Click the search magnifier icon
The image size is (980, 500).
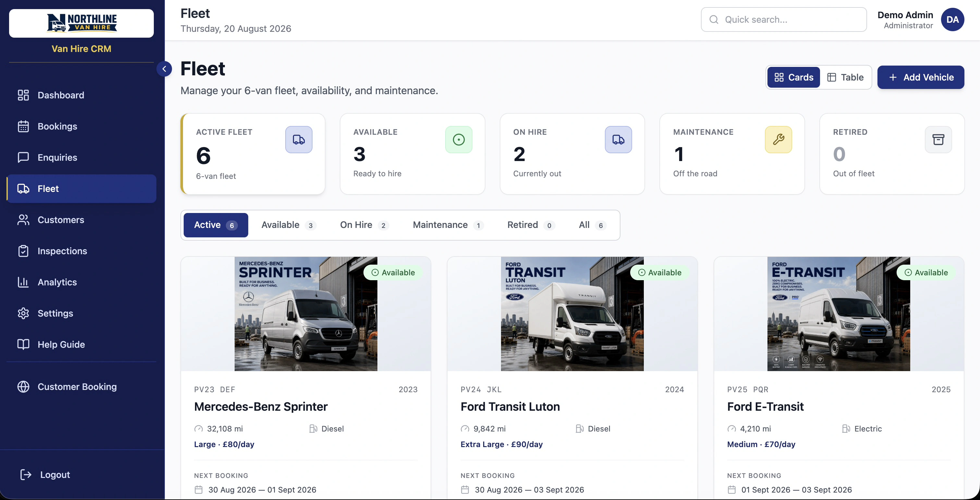(714, 20)
